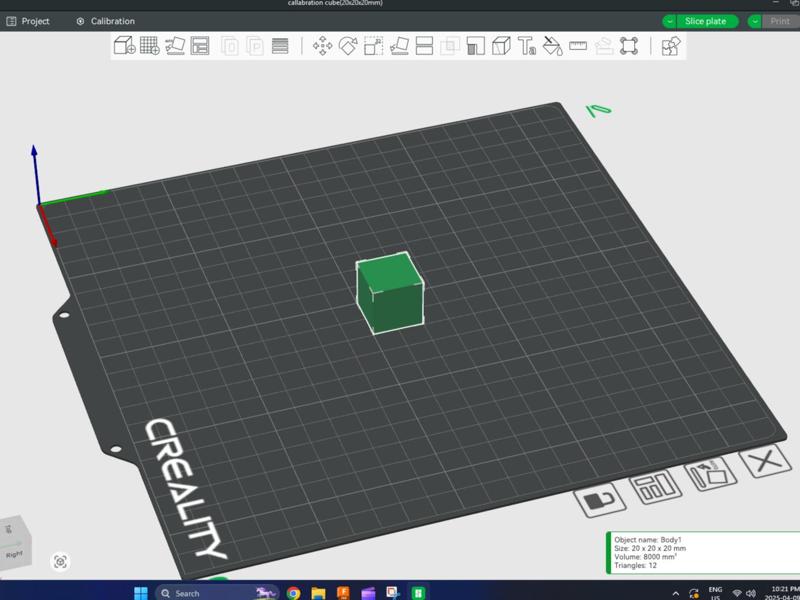Select the Scale tool
This screenshot has width=800, height=600.
[x=373, y=46]
